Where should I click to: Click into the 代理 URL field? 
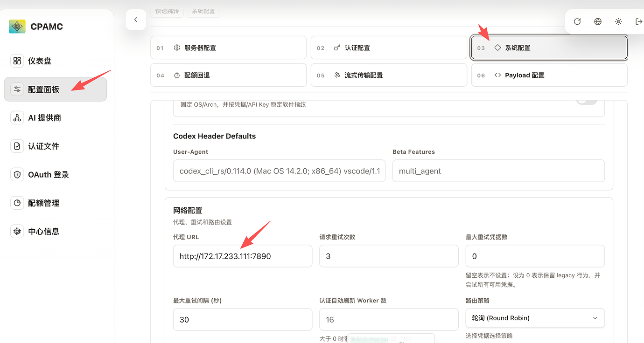click(243, 256)
